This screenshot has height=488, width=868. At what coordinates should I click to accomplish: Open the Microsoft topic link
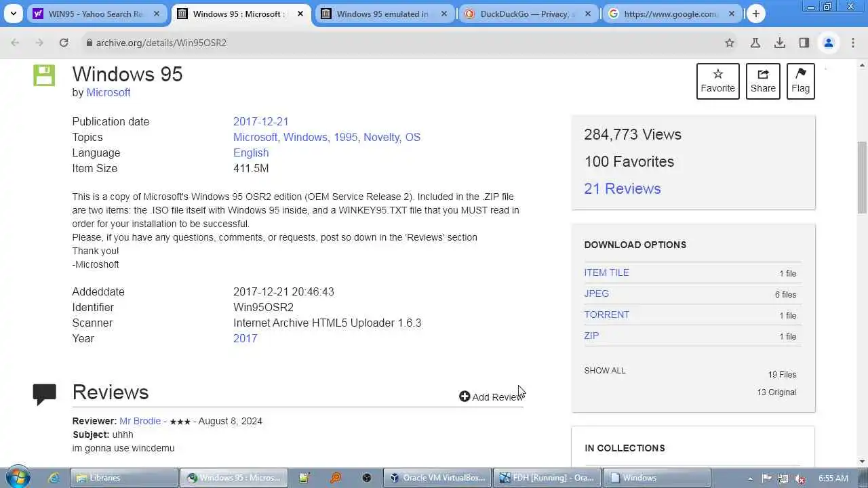tap(255, 137)
